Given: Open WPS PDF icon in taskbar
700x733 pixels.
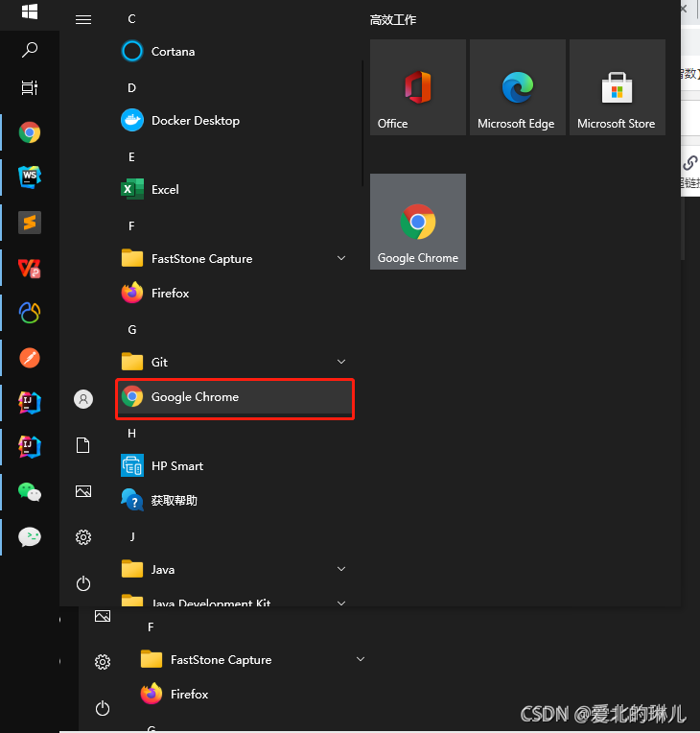Looking at the screenshot, I should point(30,269).
